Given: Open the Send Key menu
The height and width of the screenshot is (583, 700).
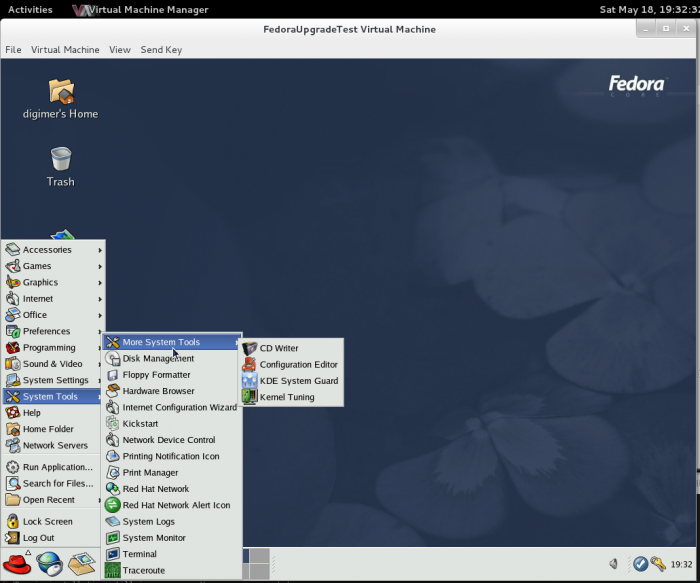Looking at the screenshot, I should coord(160,49).
